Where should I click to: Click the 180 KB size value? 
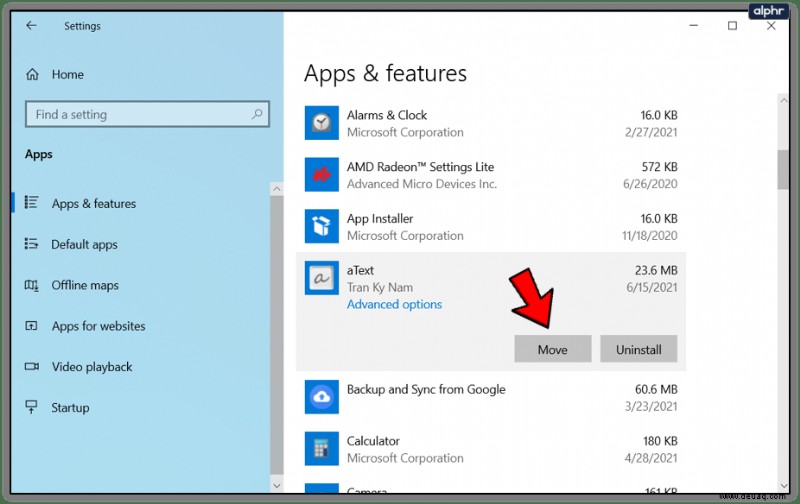point(660,441)
